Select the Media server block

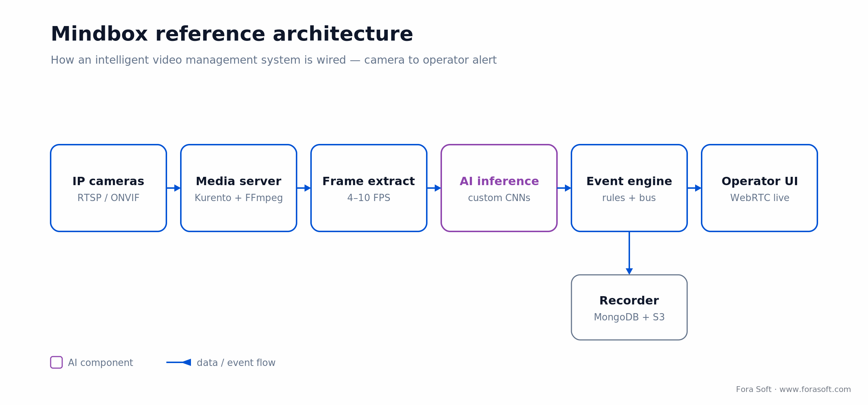[x=239, y=188]
